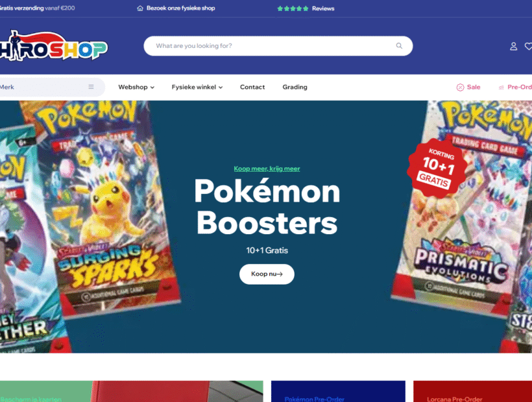Open the Merk brand selector

51,87
